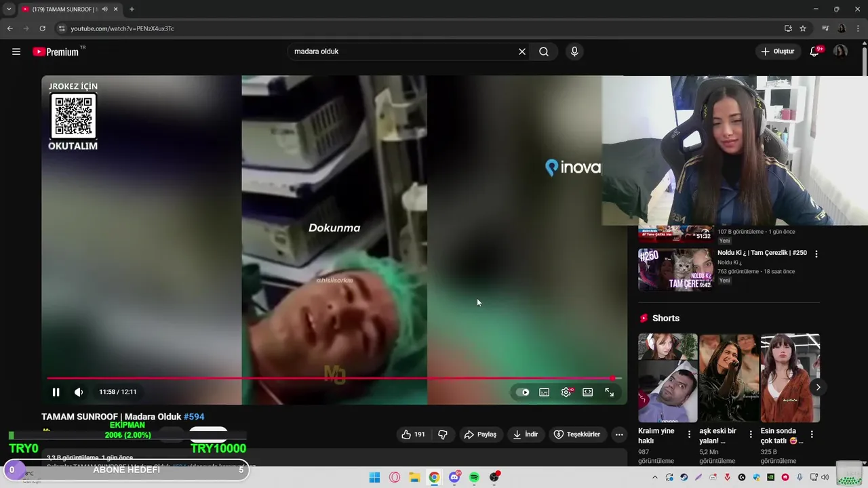Go back in Chrome browser
The image size is (868, 488).
tap(9, 28)
